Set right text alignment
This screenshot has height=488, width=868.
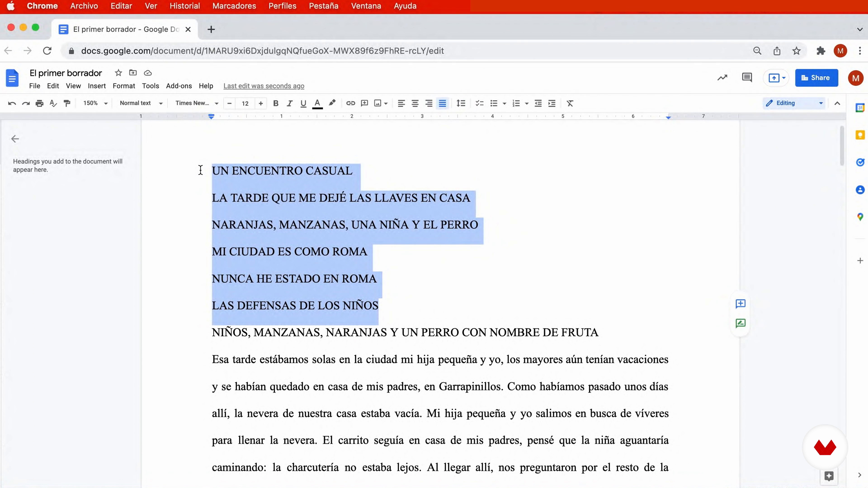tap(429, 103)
